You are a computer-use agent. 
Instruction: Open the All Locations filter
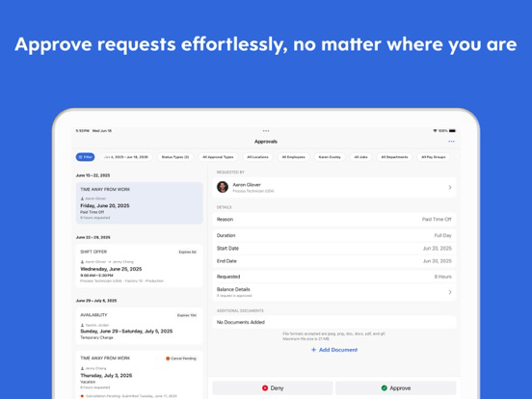pos(257,157)
